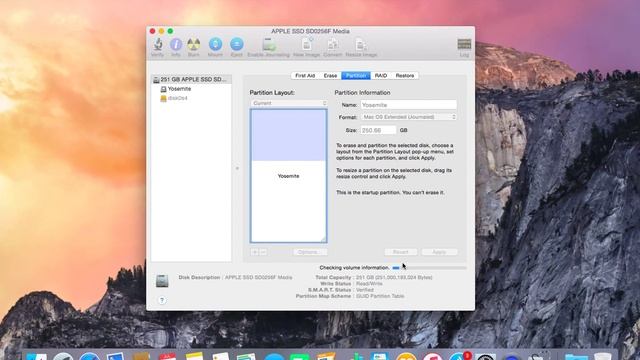Click the minus button under the partition layout
The height and width of the screenshot is (360, 640).
click(x=263, y=252)
